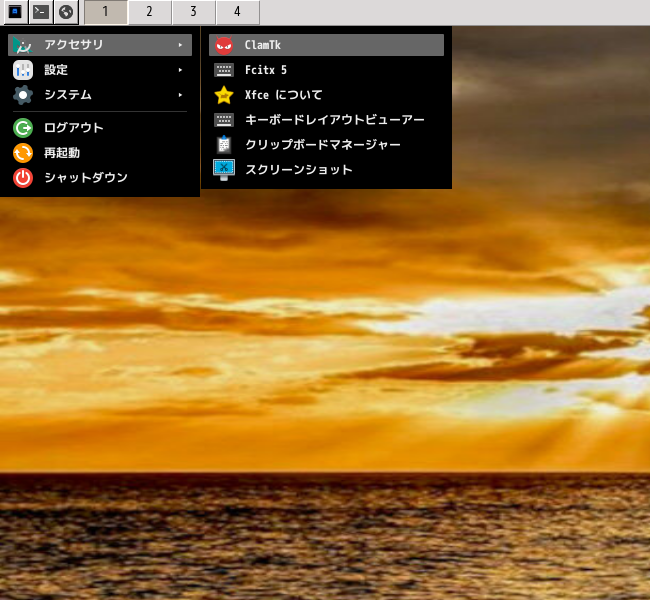Expand the アクセサリ submenu arrow

pyautogui.click(x=180, y=45)
